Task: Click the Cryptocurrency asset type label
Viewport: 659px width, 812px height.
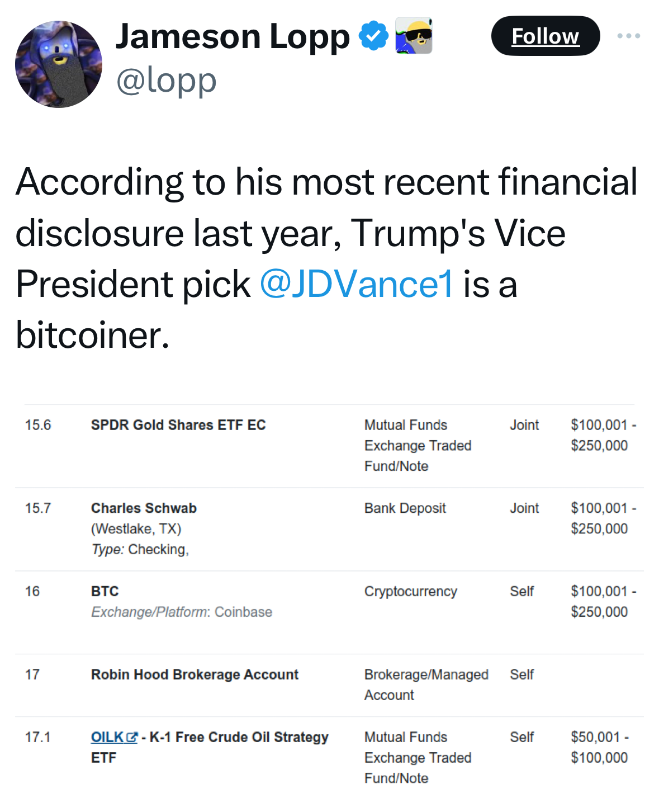Action: (410, 592)
